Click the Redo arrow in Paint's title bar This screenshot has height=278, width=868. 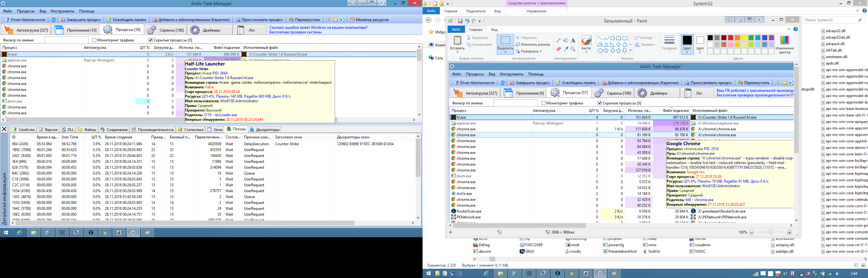[x=474, y=21]
